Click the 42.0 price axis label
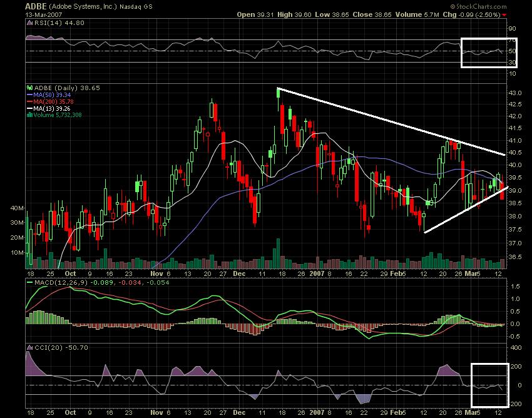 pos(515,116)
